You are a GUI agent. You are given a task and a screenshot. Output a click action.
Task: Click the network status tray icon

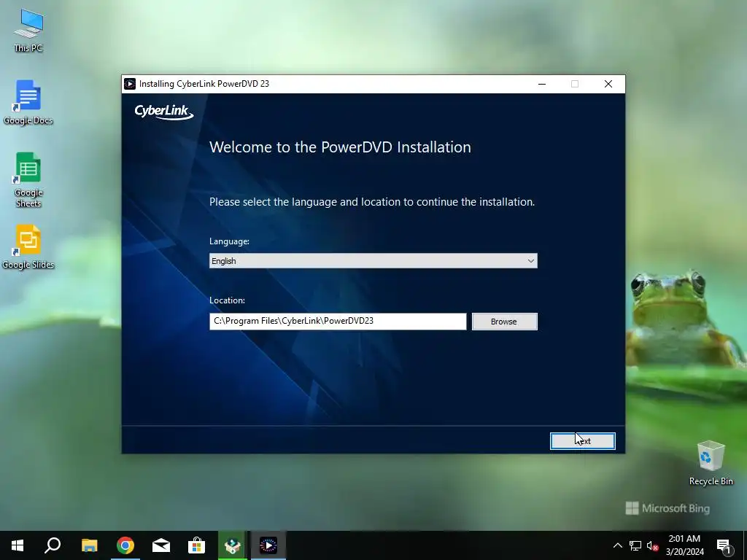click(635, 545)
